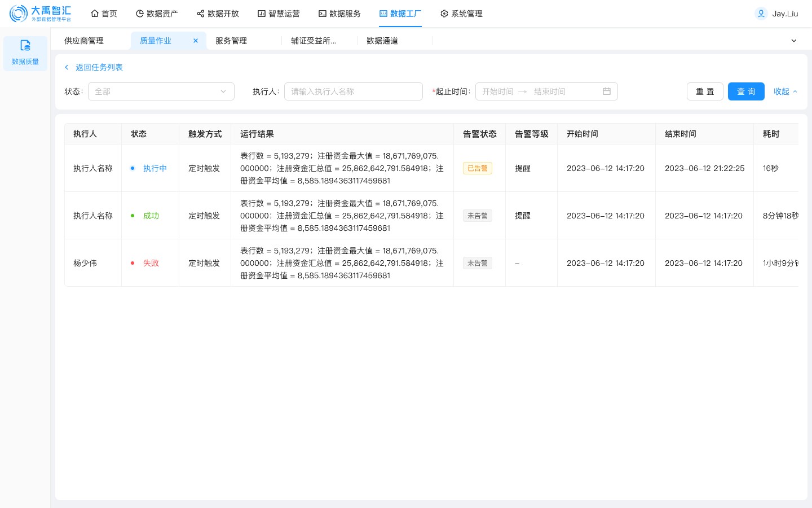Click the 重置 reset button
Viewport: 812px width, 508px height.
coord(705,91)
